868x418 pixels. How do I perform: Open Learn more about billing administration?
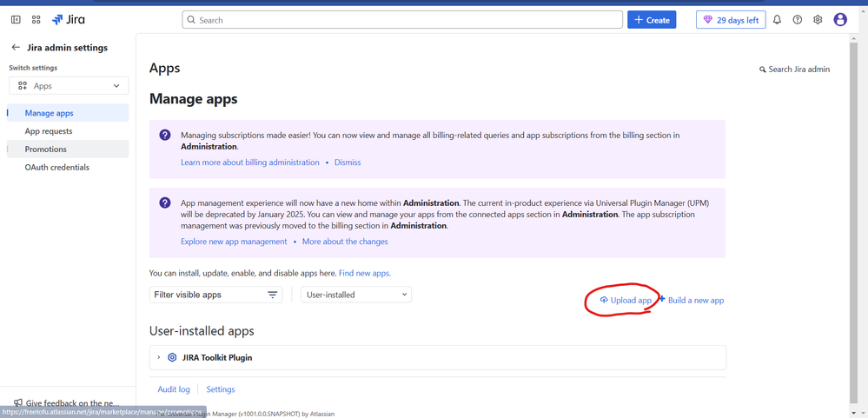pyautogui.click(x=250, y=163)
